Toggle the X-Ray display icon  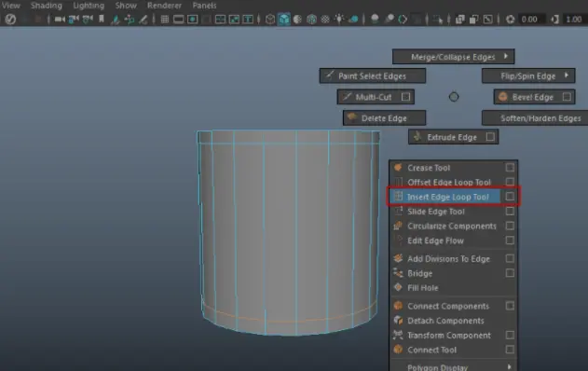click(x=459, y=20)
